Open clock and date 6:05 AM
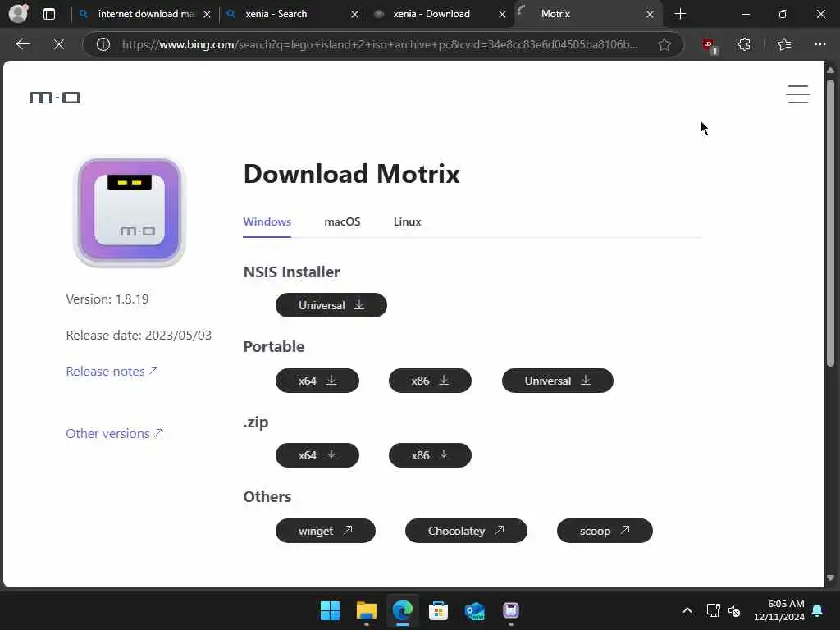 coord(779,610)
